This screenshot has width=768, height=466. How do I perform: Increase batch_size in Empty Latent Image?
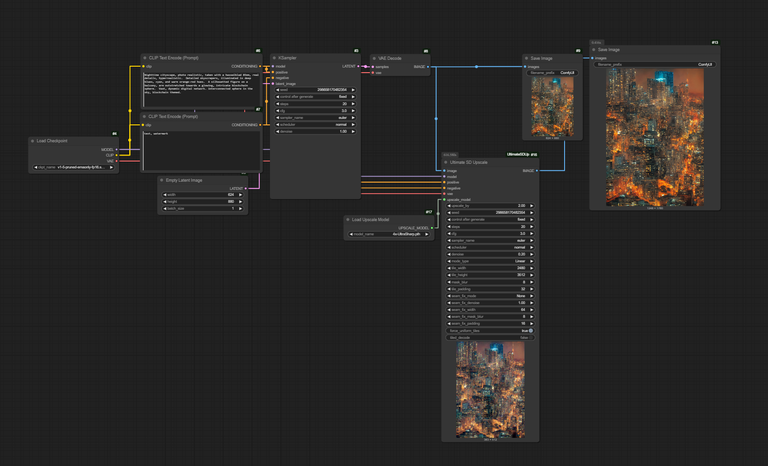point(240,208)
